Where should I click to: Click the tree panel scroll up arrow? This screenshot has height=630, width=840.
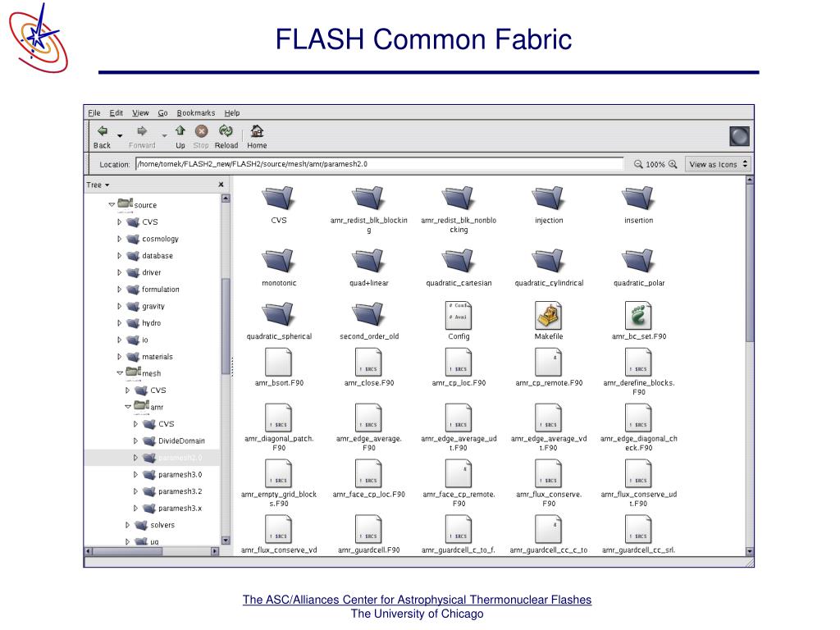point(226,199)
